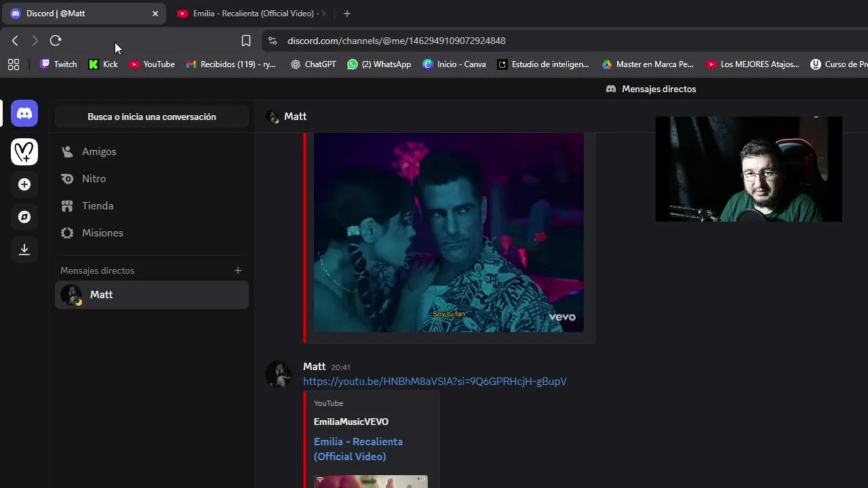Screen dimensions: 868x488
Task: Click the small embed thumbnail under Recalienta title
Action: coord(371,481)
